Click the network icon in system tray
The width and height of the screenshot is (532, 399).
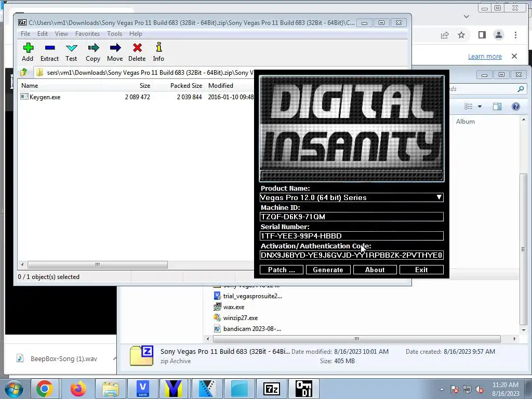(467, 390)
